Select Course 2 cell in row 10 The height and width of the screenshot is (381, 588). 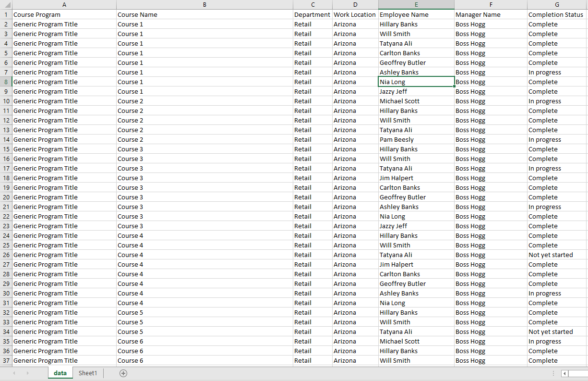coord(204,101)
